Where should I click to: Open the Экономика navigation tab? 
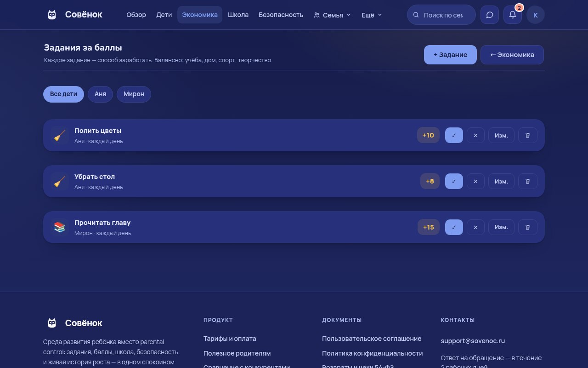tap(200, 15)
